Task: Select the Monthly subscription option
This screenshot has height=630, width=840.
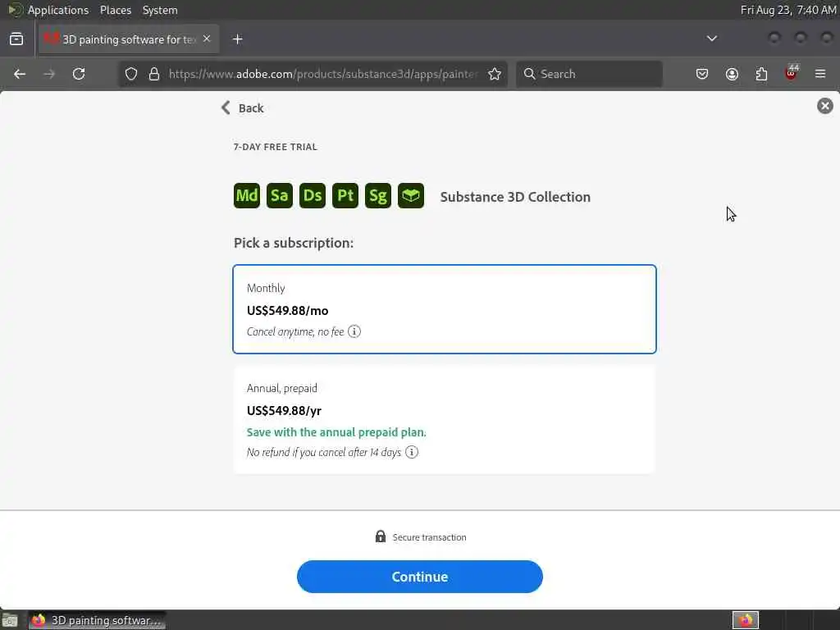Action: [445, 309]
